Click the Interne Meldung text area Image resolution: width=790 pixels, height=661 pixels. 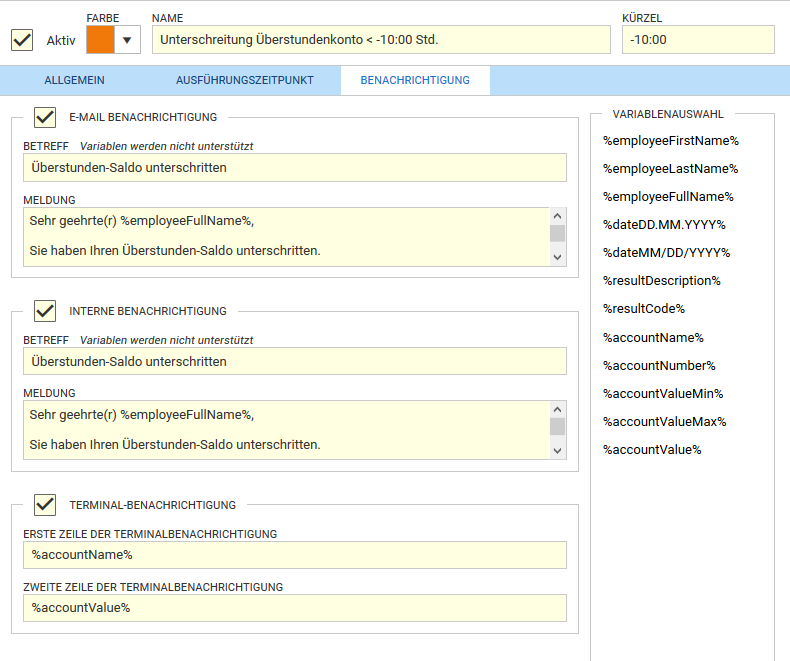[x=286, y=430]
